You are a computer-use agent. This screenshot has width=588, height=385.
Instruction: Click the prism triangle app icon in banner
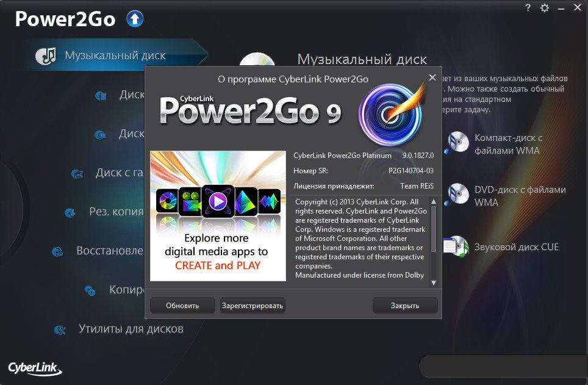246,201
